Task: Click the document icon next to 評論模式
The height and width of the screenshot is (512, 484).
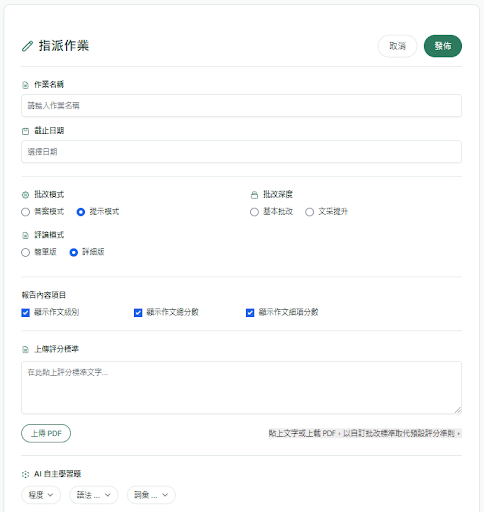Action: (x=25, y=235)
